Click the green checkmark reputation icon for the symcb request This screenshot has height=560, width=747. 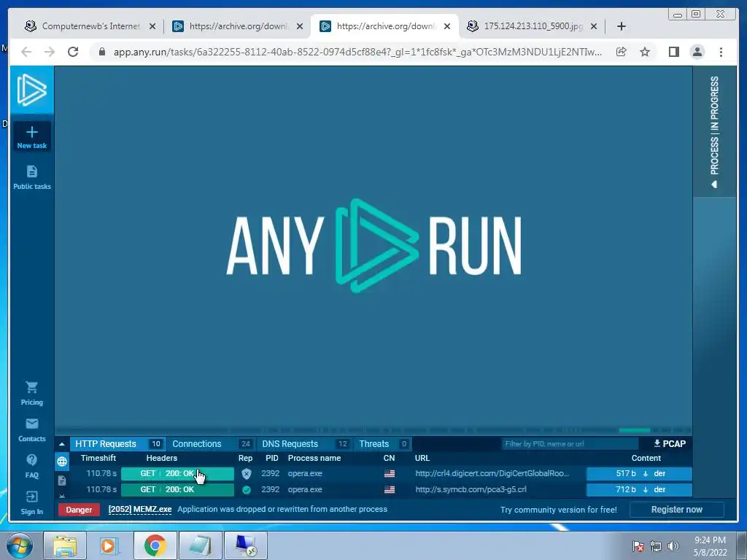click(247, 489)
